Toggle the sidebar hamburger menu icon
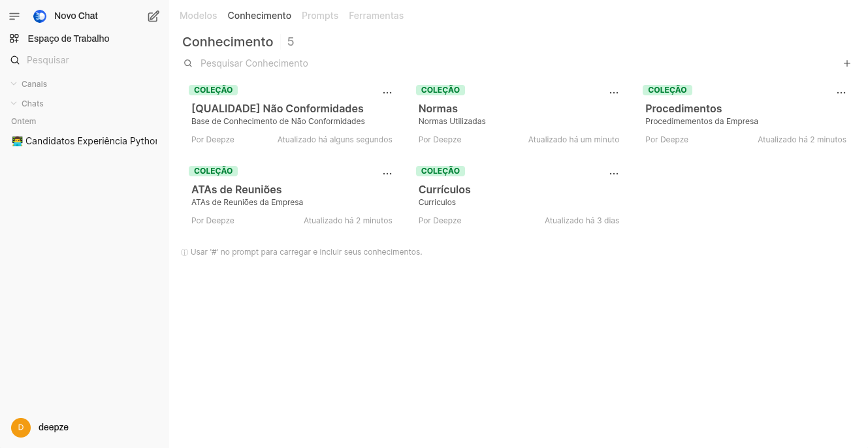868x448 pixels. click(14, 16)
